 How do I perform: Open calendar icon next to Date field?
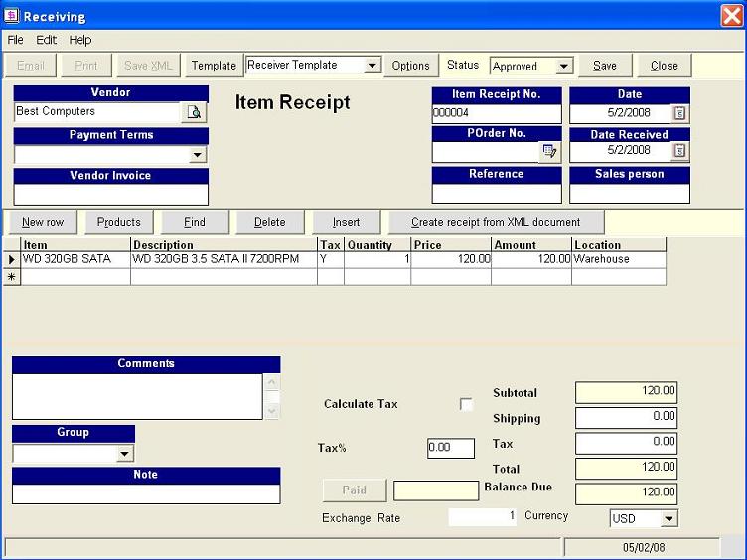679,113
